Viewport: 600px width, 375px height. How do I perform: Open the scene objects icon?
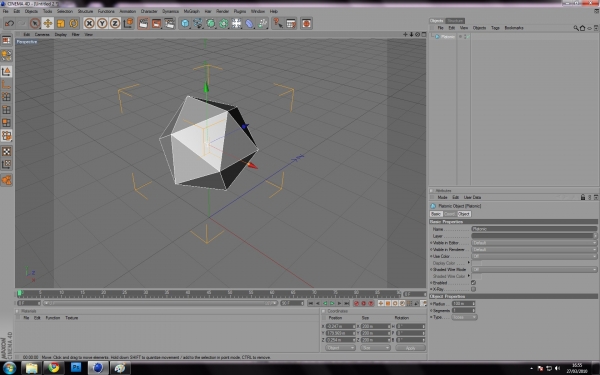[x=236, y=23]
